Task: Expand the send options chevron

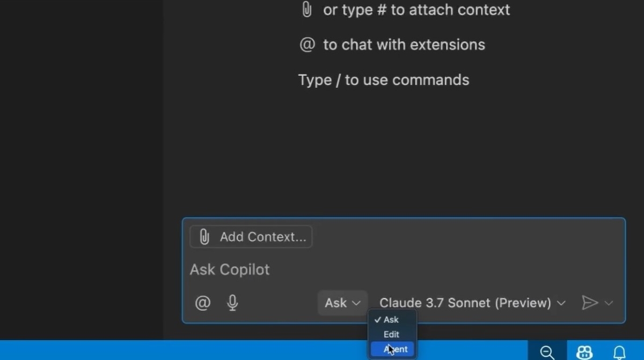Action: pos(609,303)
